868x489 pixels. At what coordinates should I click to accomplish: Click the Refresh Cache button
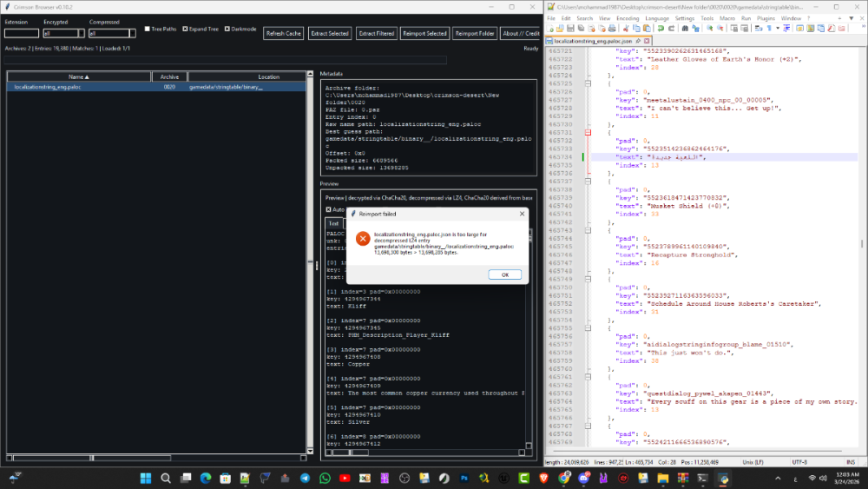click(x=284, y=33)
